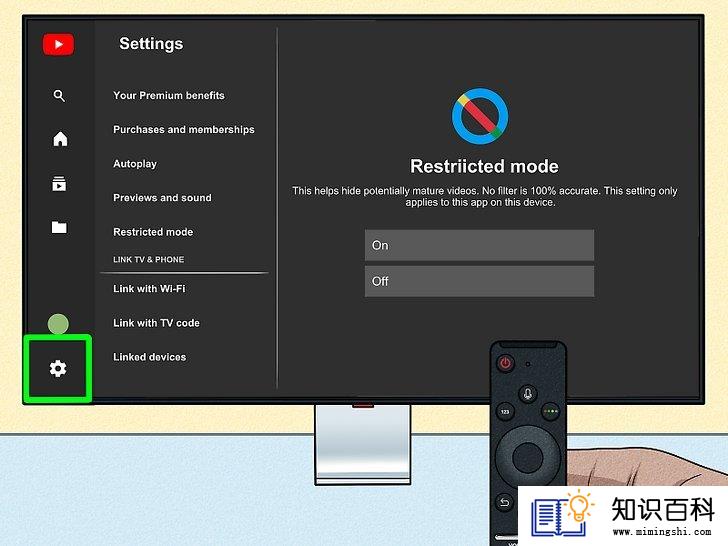
Task: Select Restricted mode in settings list
Action: point(153,232)
